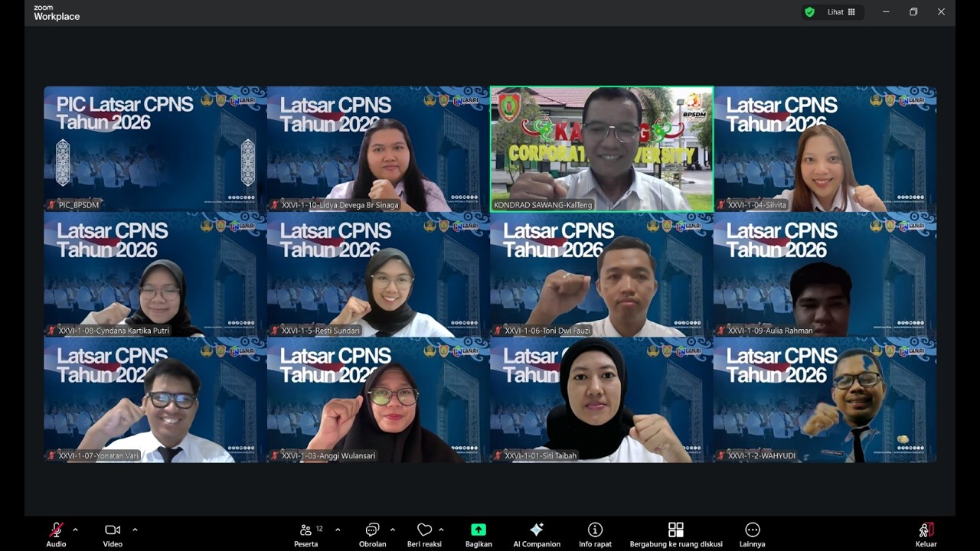Click muted mic icon on Anggi Wulansari label
This screenshot has height=551, width=980.
274,455
